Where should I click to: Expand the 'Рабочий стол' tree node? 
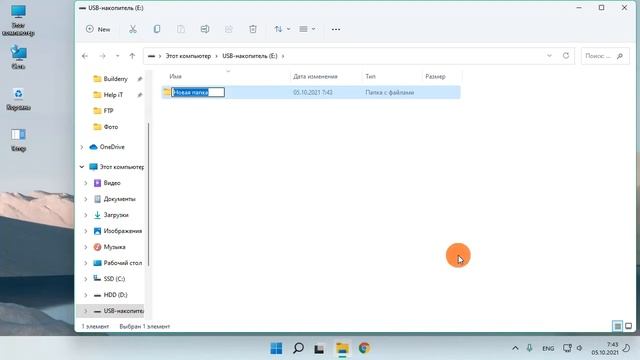pos(86,263)
